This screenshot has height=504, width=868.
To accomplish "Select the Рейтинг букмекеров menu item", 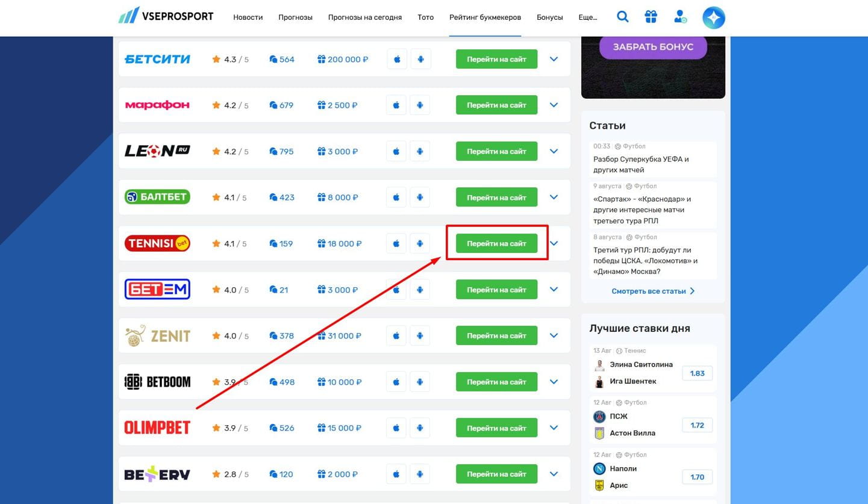I will [485, 17].
